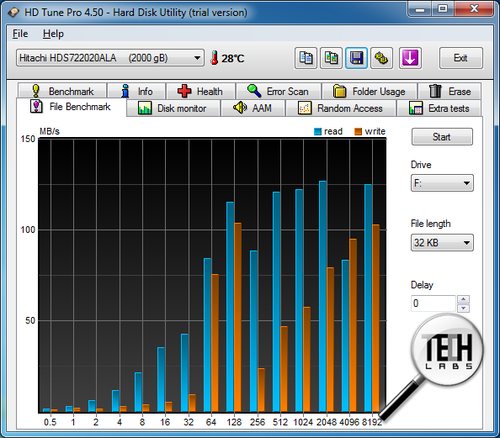Click the Exit button
The height and width of the screenshot is (438, 500).
tap(461, 58)
